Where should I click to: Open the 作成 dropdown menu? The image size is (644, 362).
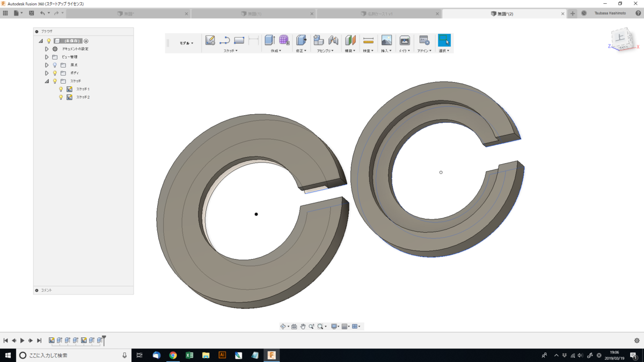click(x=276, y=50)
